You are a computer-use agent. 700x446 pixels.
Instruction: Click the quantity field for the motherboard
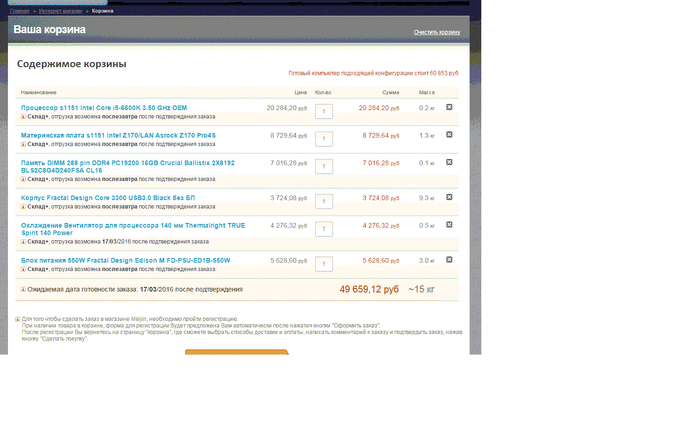(324, 139)
